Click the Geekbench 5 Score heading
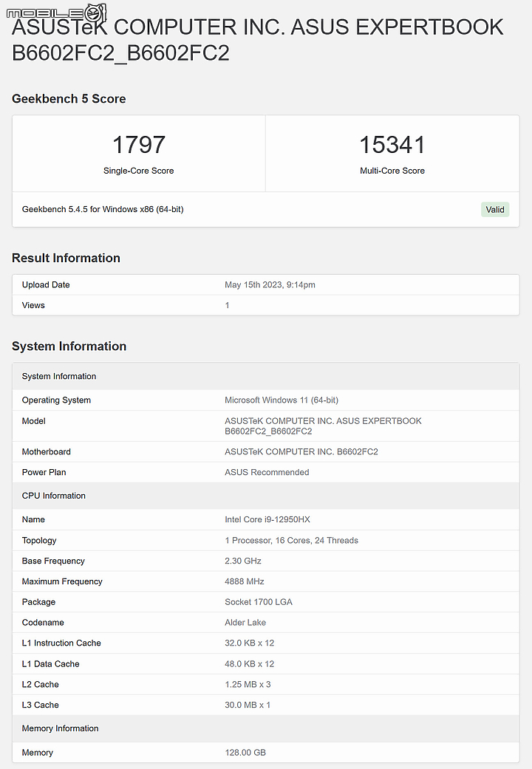Viewport: 532px width, 769px height. coord(69,98)
